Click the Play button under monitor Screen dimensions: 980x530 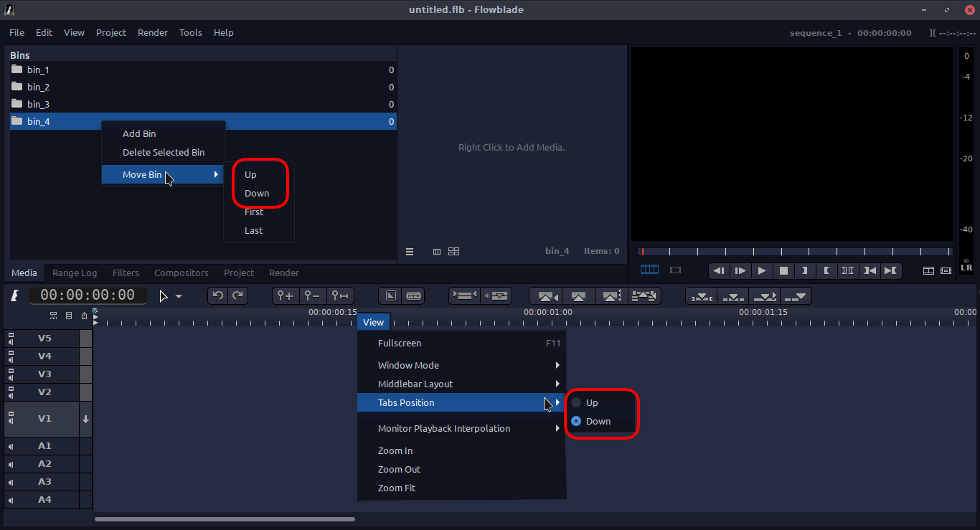coord(762,270)
